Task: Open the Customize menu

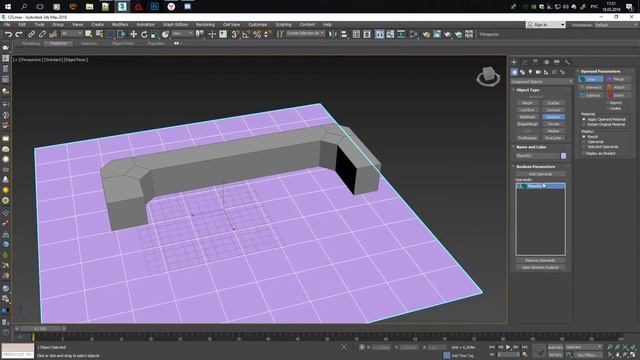Action: (x=257, y=24)
